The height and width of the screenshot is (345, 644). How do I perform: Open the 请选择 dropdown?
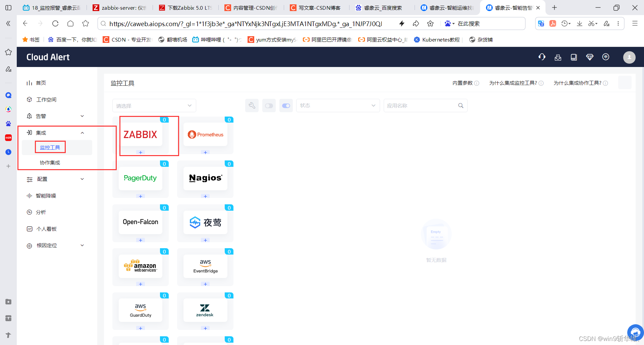coord(154,106)
